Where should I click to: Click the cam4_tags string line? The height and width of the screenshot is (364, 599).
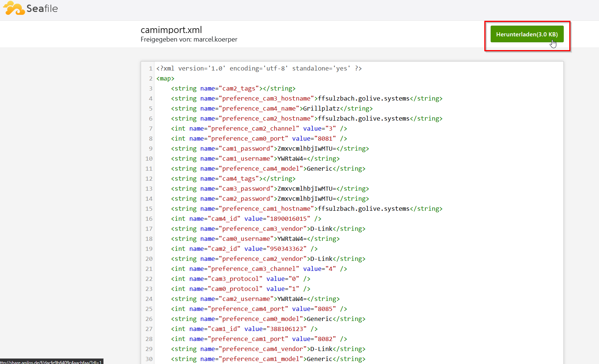pyautogui.click(x=233, y=178)
